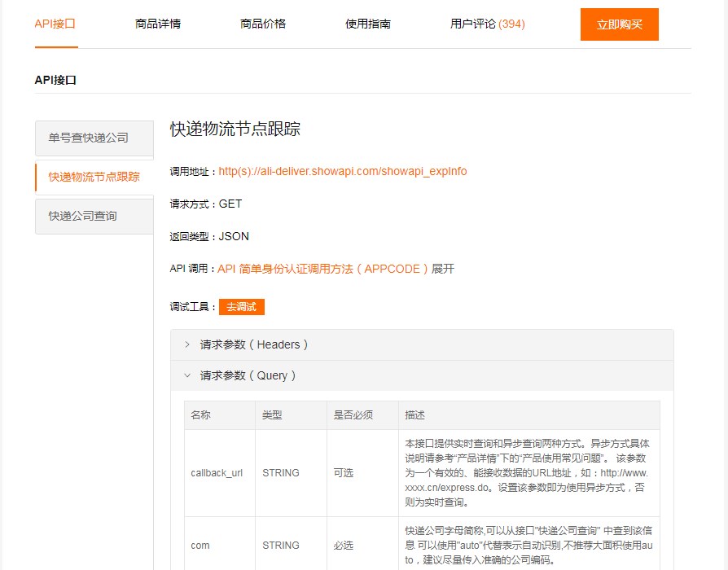This screenshot has width=728, height=570.
Task: Expand the 请求参数（Headers）chevron arrow
Action: pos(187,344)
